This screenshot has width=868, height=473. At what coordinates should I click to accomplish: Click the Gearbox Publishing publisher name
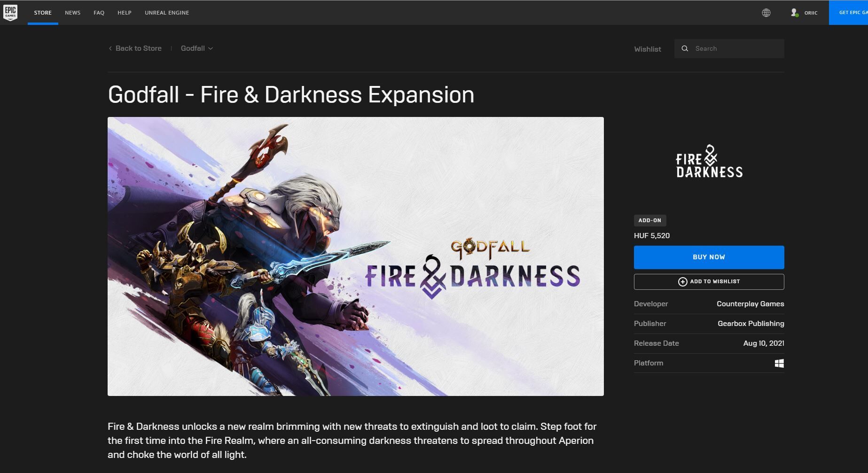[x=751, y=324]
